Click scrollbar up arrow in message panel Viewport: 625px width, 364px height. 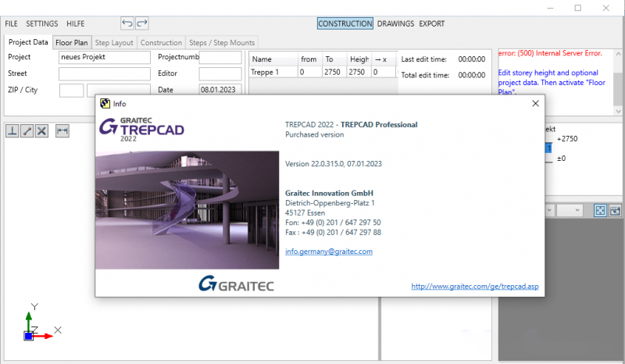618,54
